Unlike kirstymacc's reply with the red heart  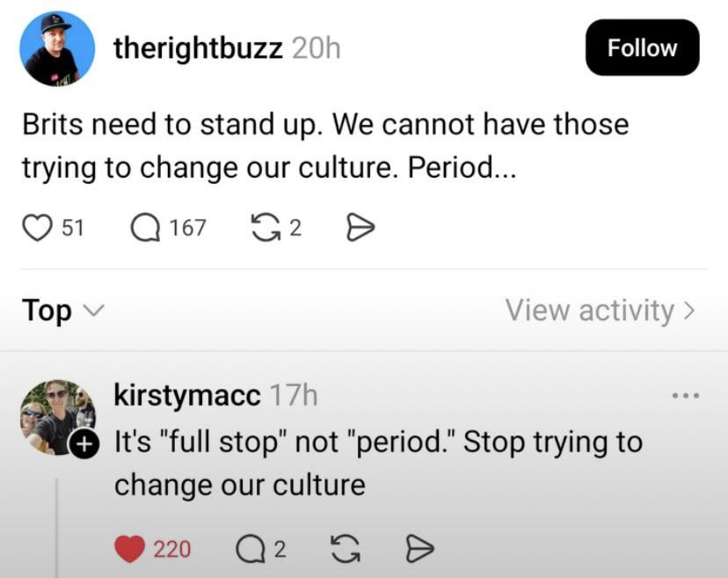click(129, 549)
